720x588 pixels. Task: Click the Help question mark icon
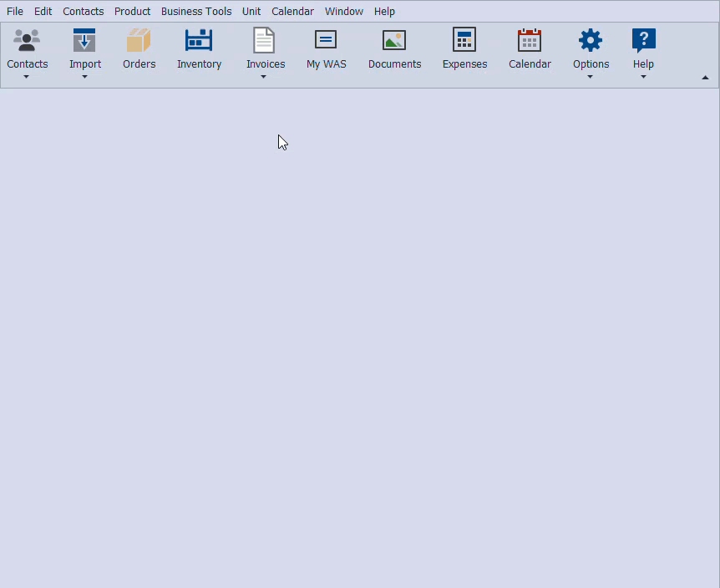(x=643, y=40)
